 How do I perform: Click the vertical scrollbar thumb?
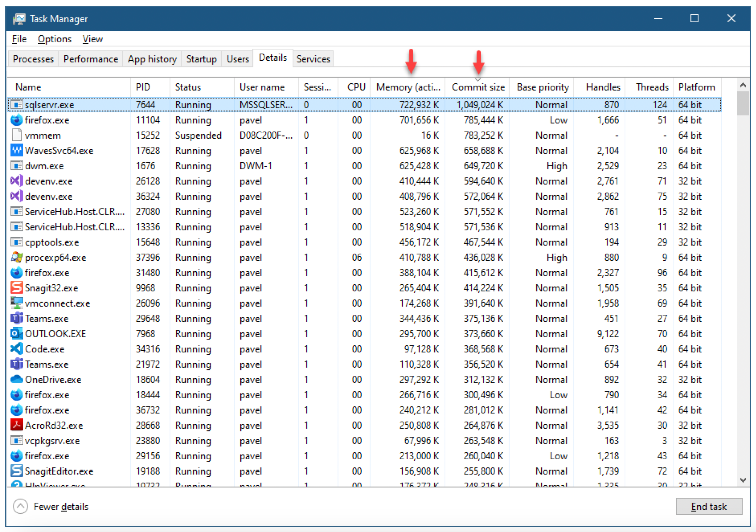coord(743,103)
